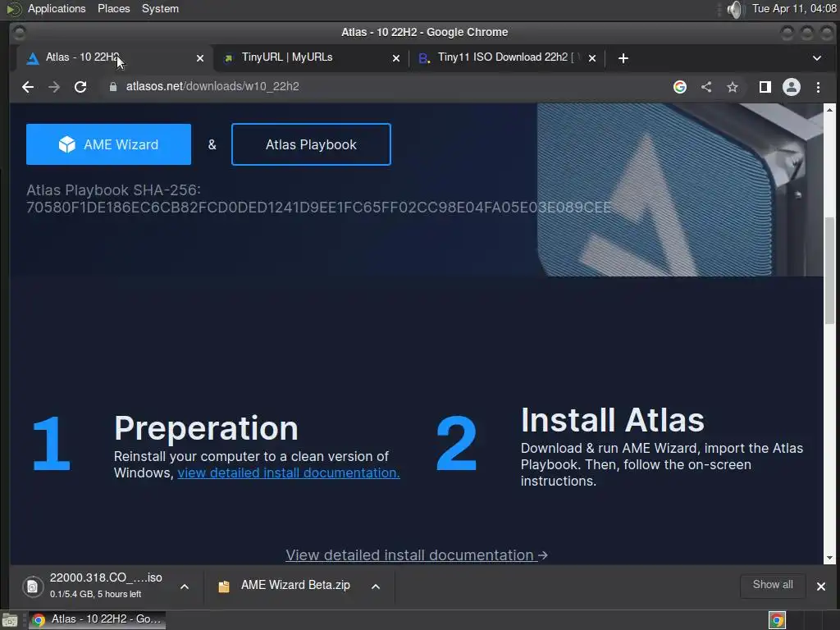Download AME Wizard
The image size is (840, 630).
click(108, 144)
